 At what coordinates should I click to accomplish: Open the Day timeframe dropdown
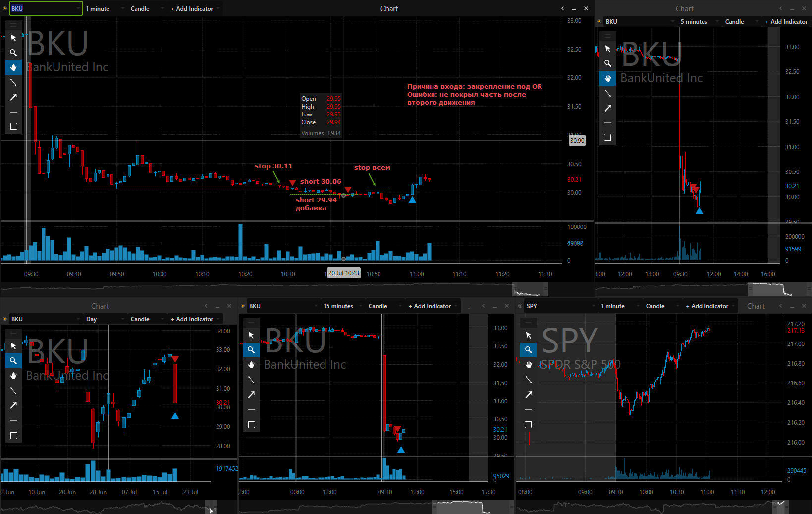tap(105, 319)
